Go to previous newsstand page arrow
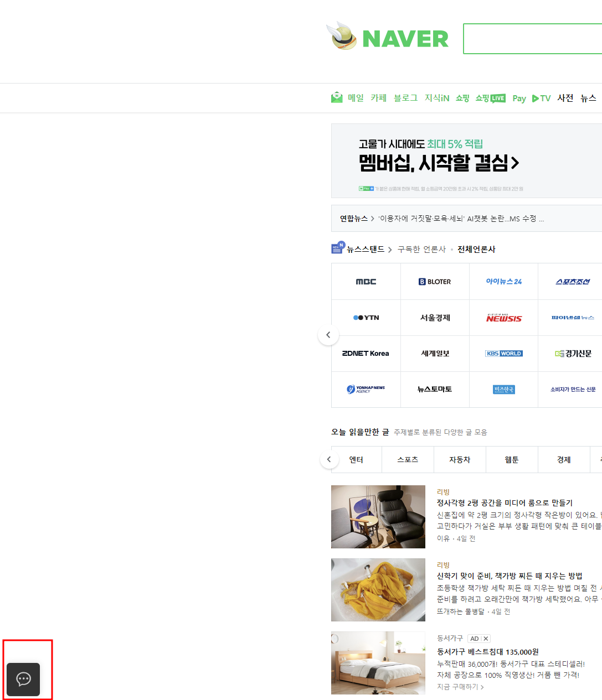The width and height of the screenshot is (602, 700). point(328,335)
